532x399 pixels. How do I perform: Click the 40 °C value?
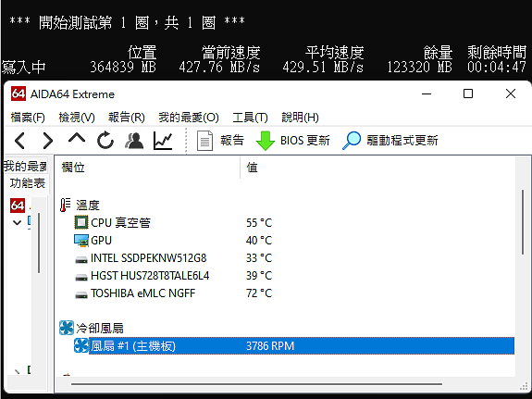[x=259, y=241]
